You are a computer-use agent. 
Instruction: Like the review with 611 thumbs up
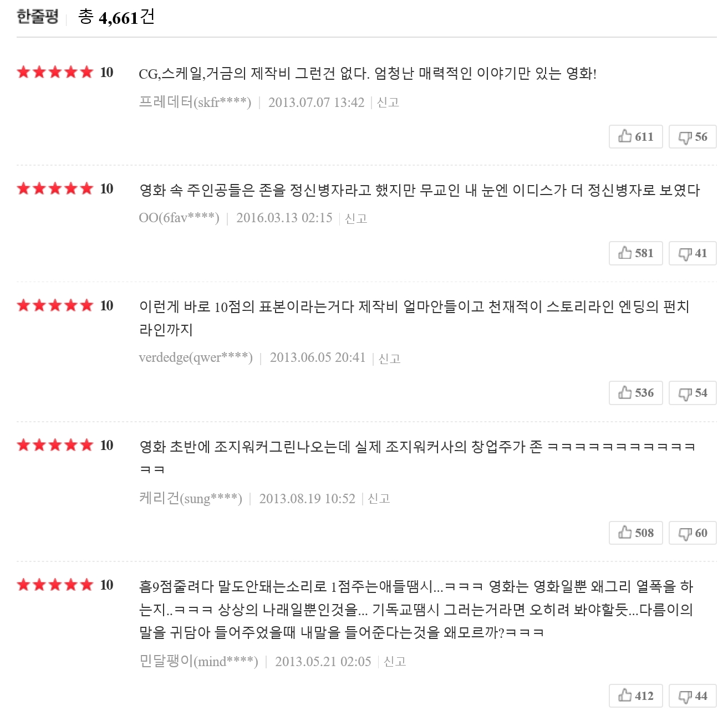point(635,137)
